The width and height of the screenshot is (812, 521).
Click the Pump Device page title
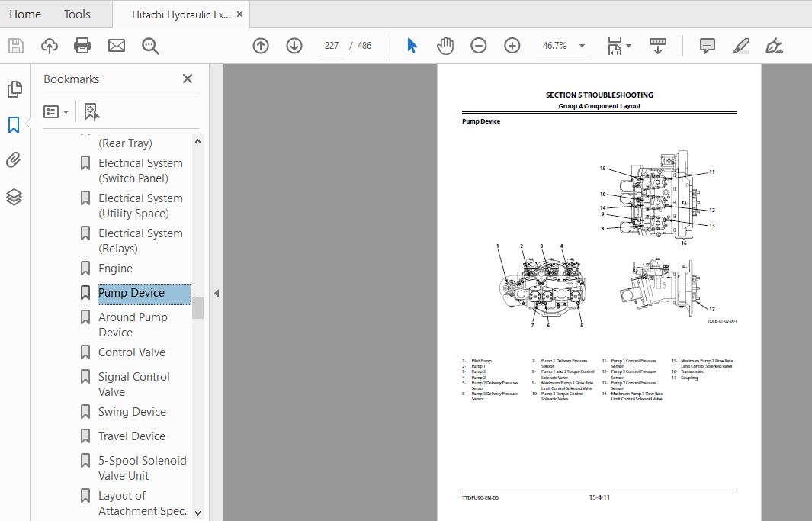(x=481, y=121)
